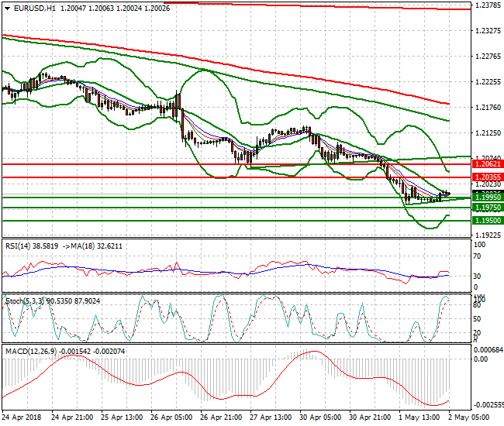Click the 1.22765 price scale value
This screenshot has width=504, height=426.
pyautogui.click(x=488, y=57)
